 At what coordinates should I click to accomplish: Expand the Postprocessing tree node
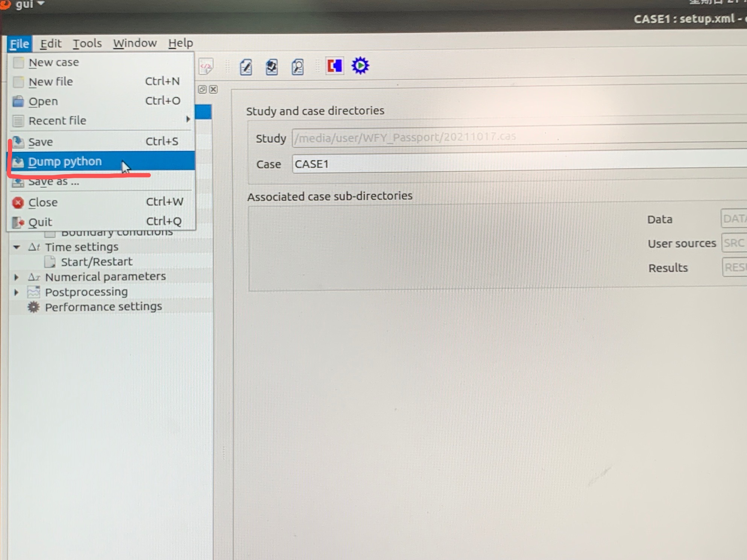coord(17,292)
